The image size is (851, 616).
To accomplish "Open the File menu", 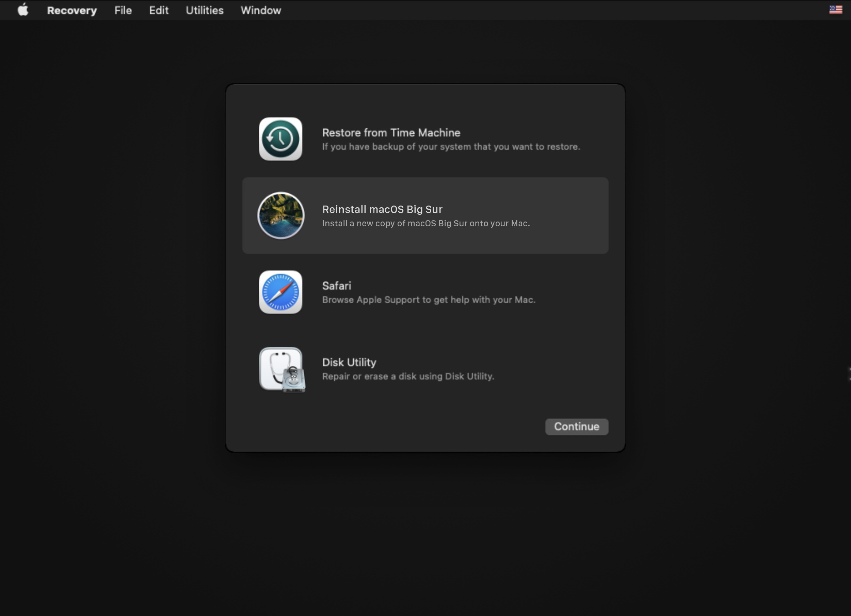I will pyautogui.click(x=122, y=11).
